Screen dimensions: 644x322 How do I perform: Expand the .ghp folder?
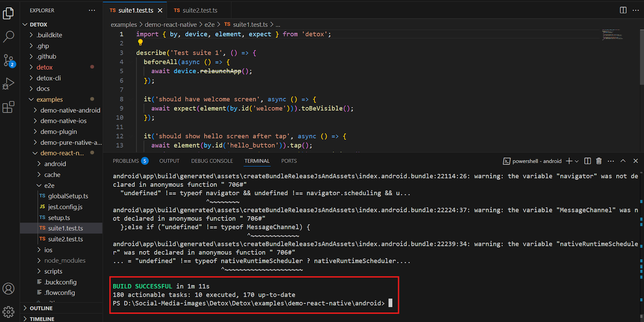61,46
